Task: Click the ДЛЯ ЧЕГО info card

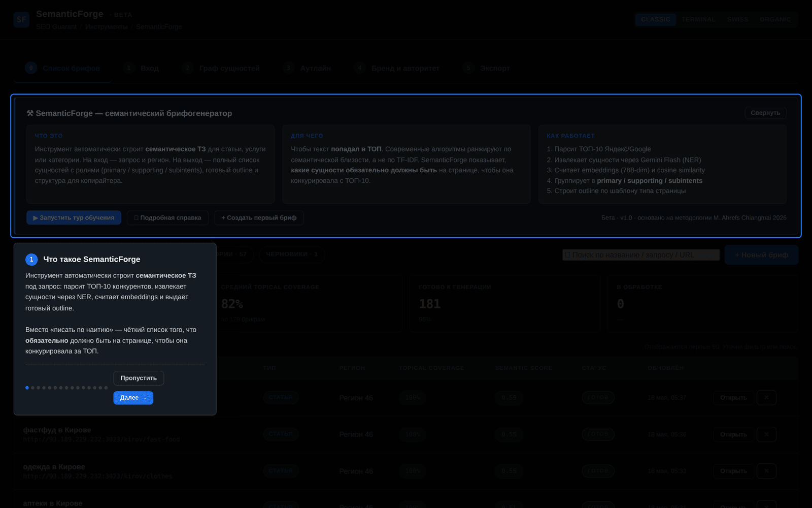Action: 407,164
